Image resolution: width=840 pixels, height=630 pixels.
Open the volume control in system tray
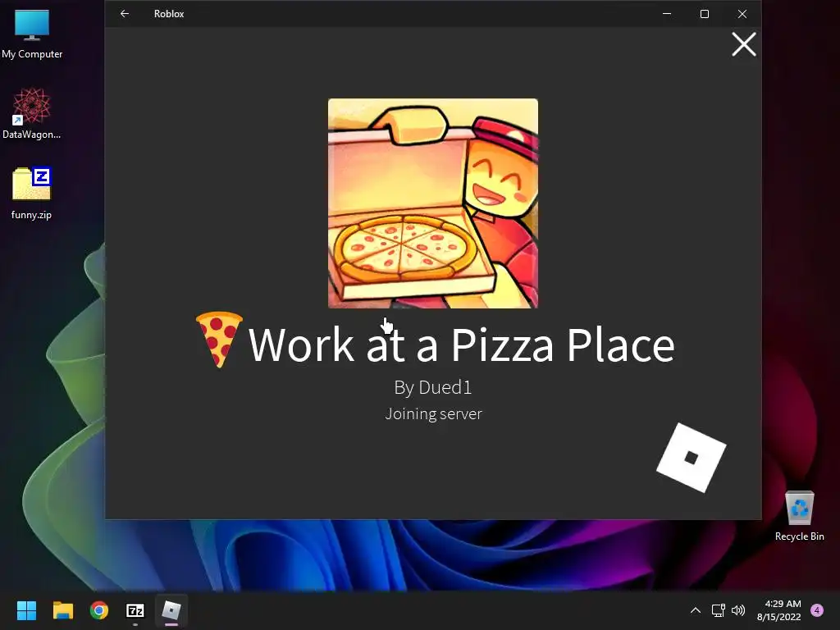tap(738, 610)
